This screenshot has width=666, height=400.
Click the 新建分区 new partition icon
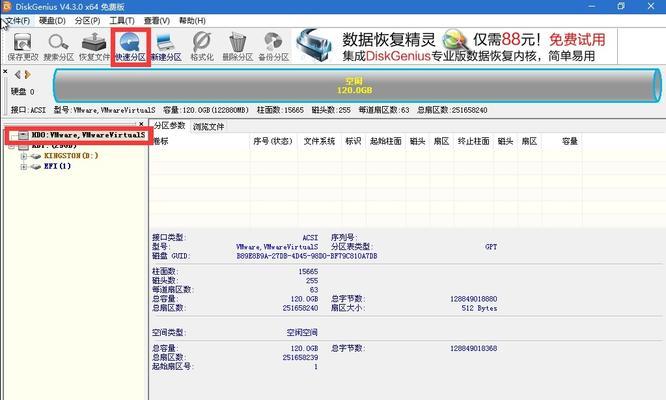coord(166,47)
